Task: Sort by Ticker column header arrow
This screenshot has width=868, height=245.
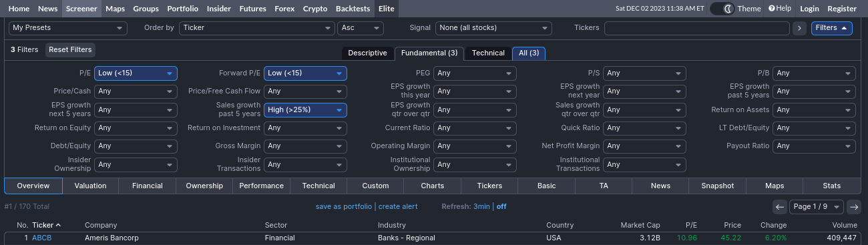Action: [58, 225]
